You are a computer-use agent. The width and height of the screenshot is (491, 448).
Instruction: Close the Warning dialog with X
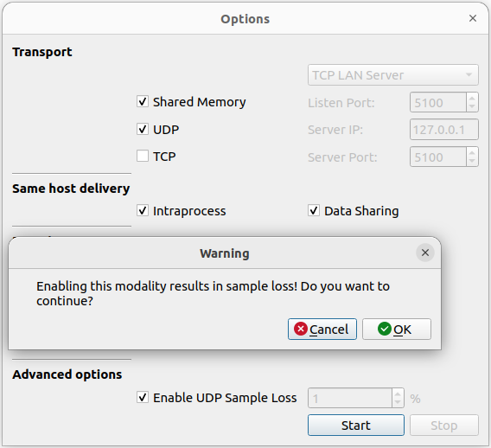click(425, 253)
